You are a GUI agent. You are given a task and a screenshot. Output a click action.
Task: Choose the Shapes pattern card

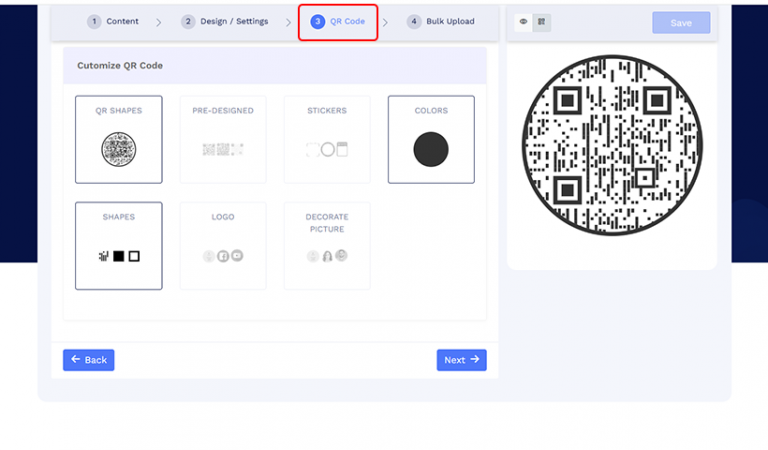click(x=118, y=246)
